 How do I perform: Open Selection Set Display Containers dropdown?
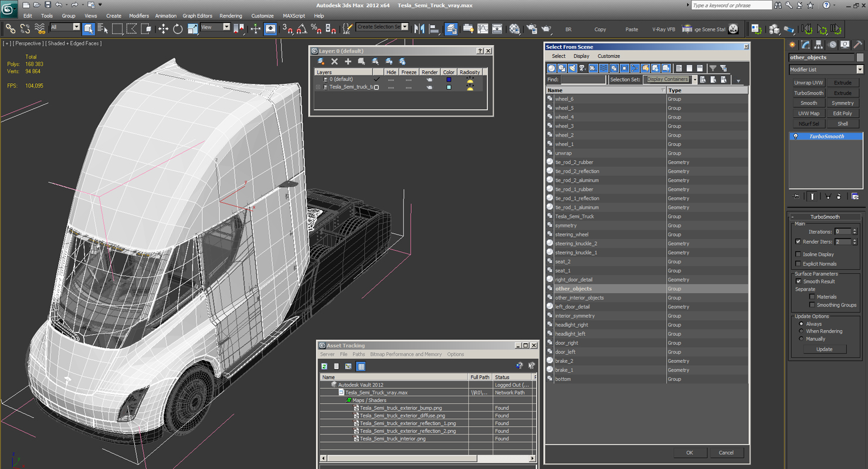[x=695, y=80]
